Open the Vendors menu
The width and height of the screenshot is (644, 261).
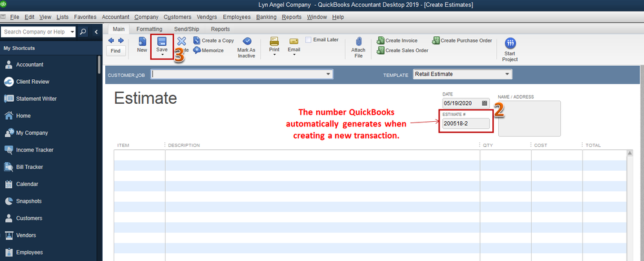click(x=206, y=17)
